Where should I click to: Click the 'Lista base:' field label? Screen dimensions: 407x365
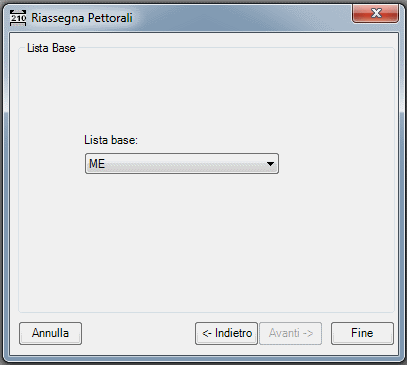[x=111, y=140]
